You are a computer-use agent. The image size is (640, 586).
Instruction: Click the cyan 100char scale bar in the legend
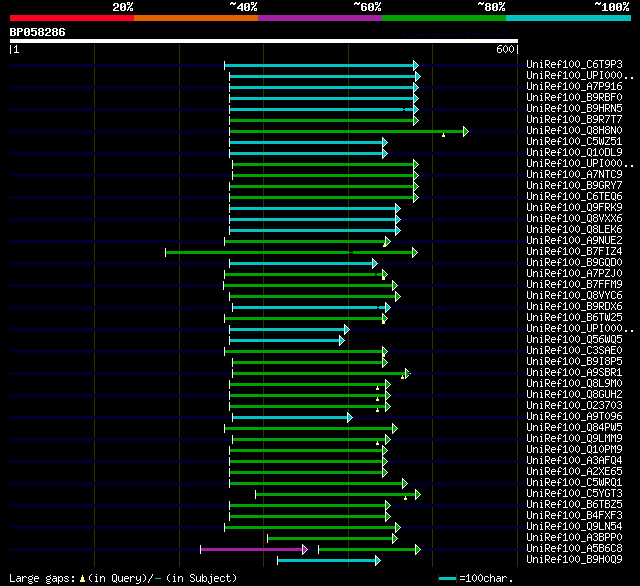447,578
